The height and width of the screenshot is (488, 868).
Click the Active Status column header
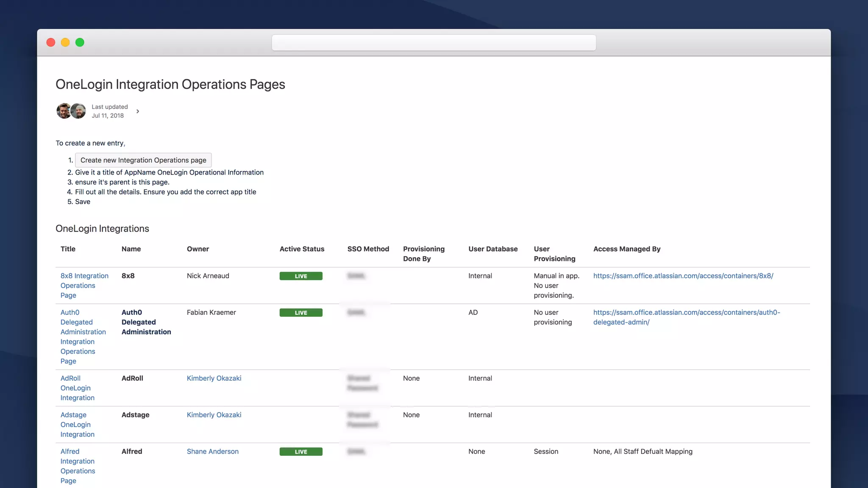pos(302,249)
